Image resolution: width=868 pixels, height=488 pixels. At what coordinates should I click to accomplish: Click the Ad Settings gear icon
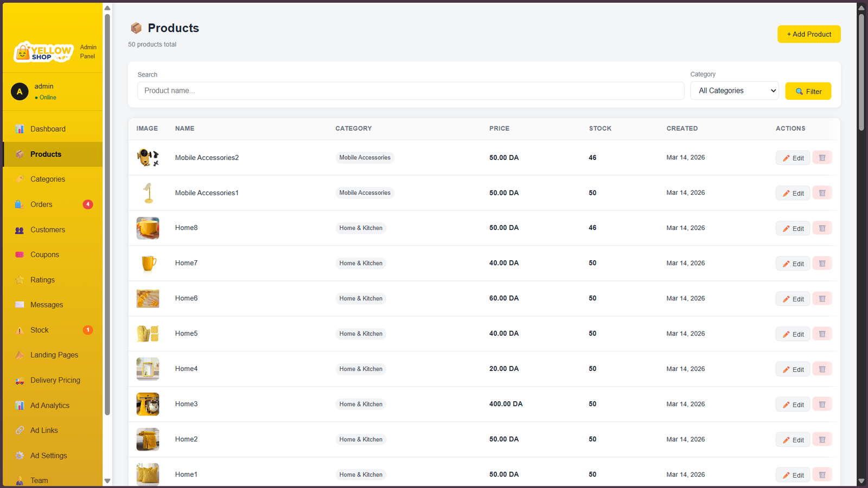[x=20, y=456]
